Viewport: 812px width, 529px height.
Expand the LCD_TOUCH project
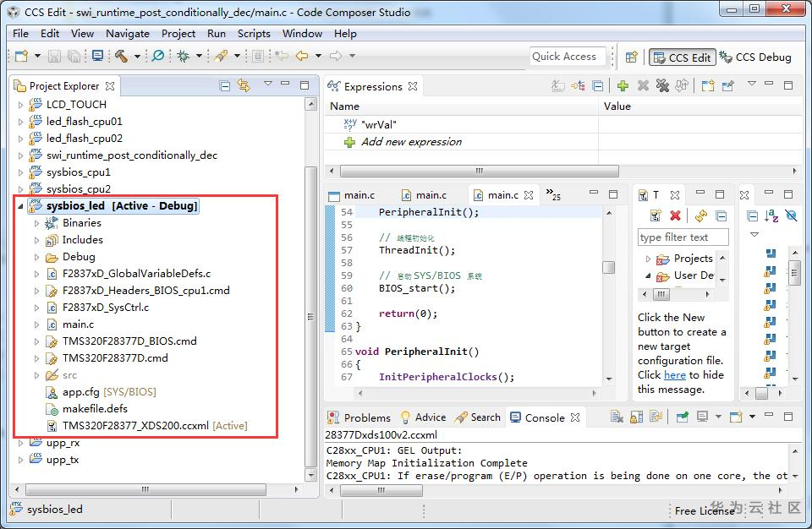(20, 105)
